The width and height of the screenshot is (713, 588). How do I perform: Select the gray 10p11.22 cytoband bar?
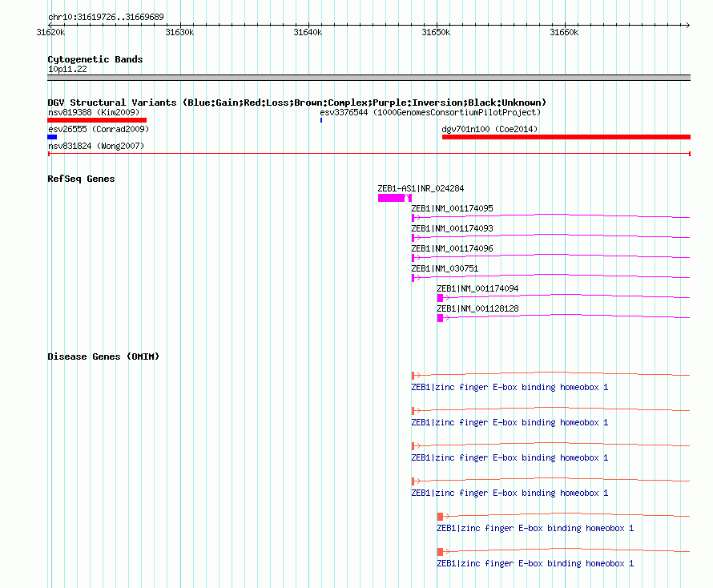click(369, 78)
